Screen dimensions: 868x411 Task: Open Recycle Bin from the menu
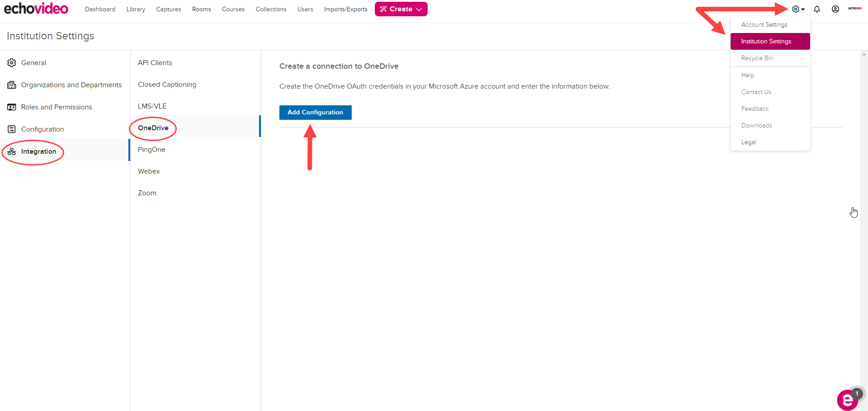point(770,58)
